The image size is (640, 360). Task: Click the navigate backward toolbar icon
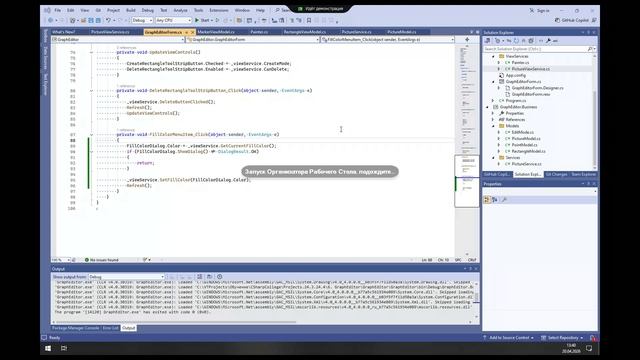pyautogui.click(x=51, y=20)
